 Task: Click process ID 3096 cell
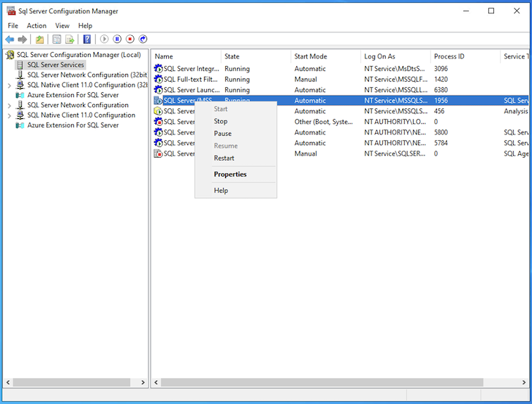[441, 68]
